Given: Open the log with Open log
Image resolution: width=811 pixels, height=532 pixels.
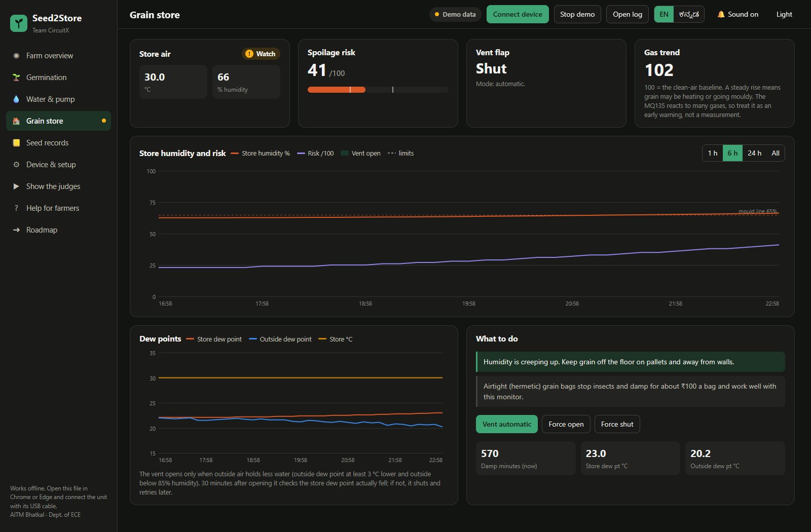Looking at the screenshot, I should coord(628,14).
